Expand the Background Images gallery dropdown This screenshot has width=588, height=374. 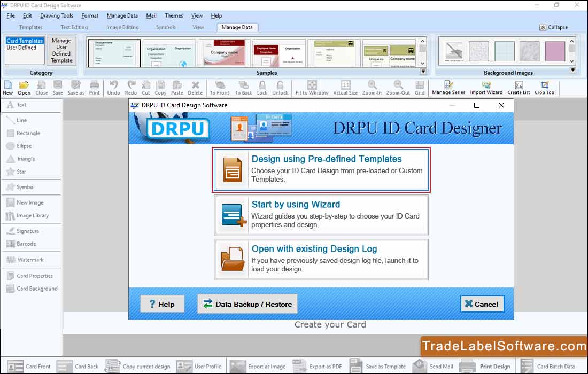coord(572,70)
